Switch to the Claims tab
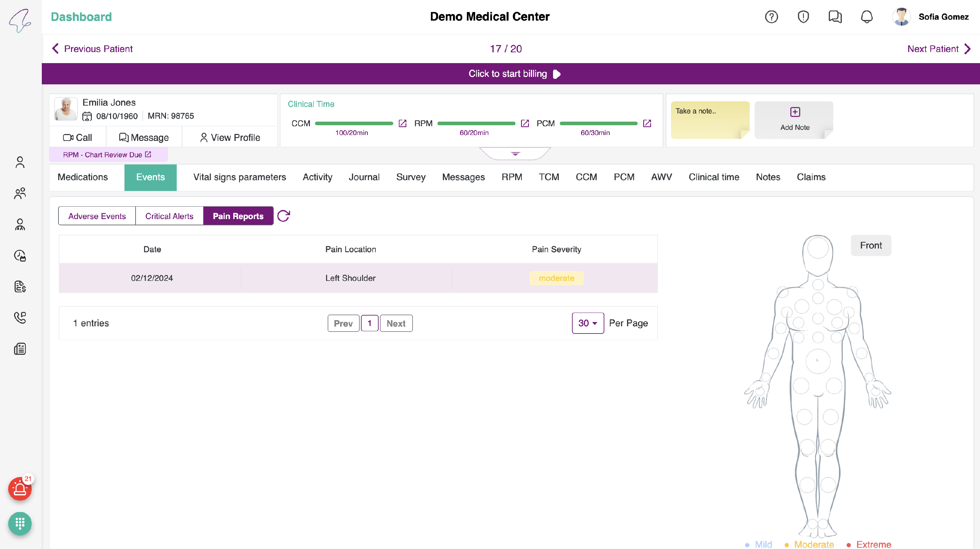Screen dimensions: 980x549 click(x=811, y=177)
